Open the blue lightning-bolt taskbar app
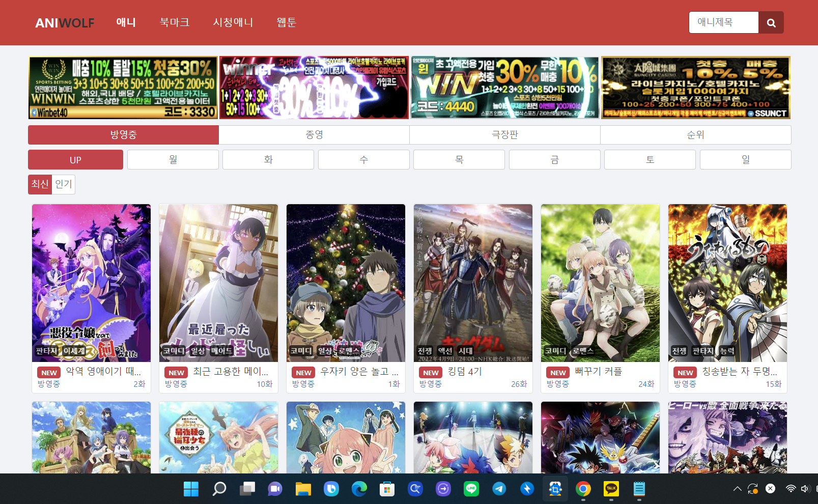This screenshot has height=504, width=818. click(x=527, y=489)
